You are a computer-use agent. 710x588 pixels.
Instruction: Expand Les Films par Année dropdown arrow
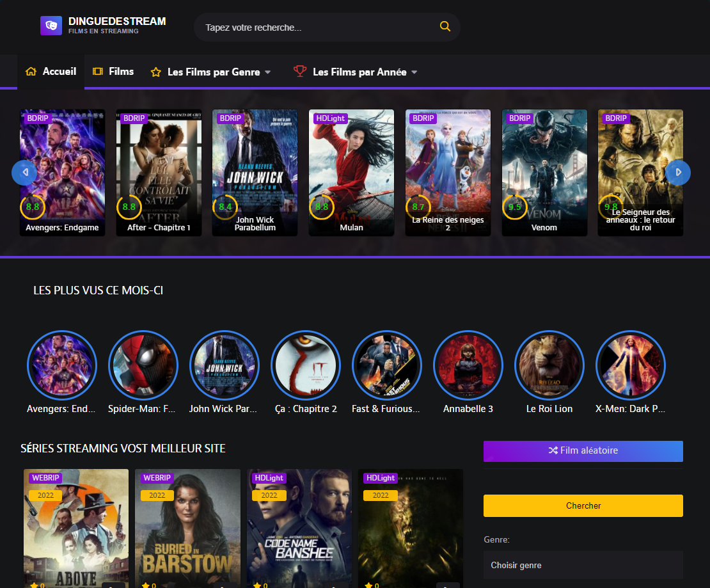[x=414, y=72]
